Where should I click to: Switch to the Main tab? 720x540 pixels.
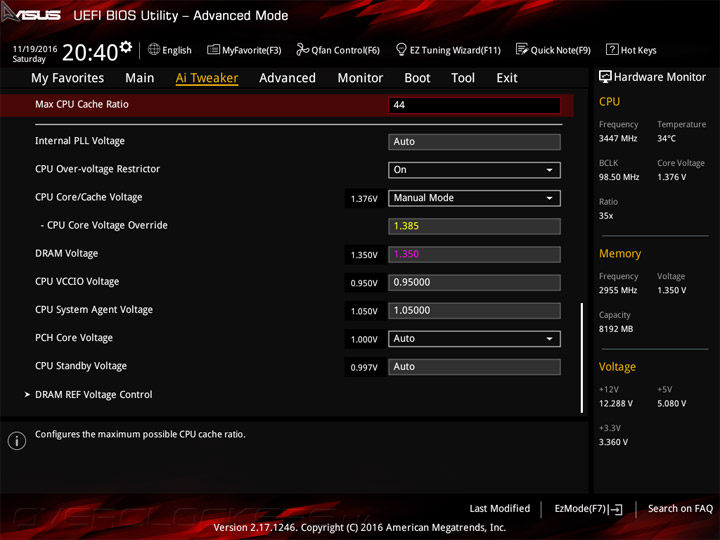pyautogui.click(x=140, y=78)
